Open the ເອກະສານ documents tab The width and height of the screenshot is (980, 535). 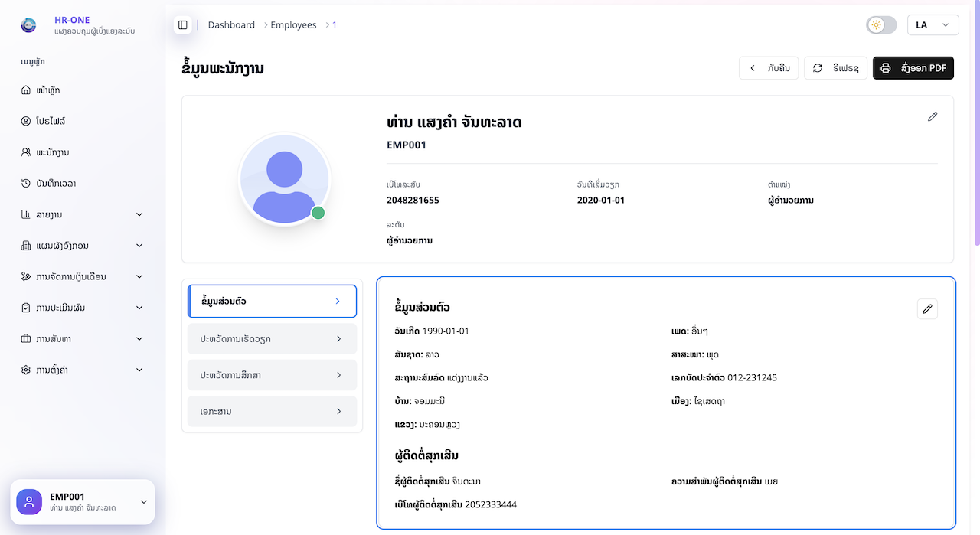click(x=272, y=411)
